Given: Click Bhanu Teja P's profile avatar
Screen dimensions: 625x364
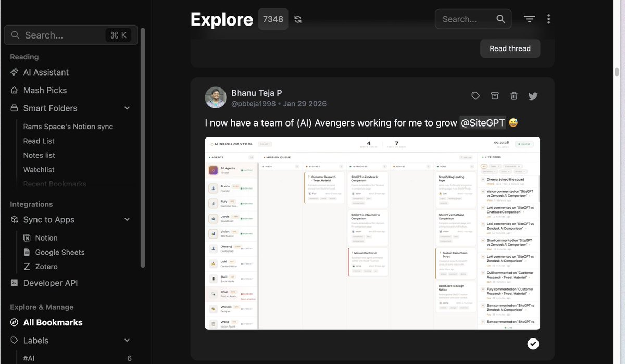Looking at the screenshot, I should tap(216, 97).
